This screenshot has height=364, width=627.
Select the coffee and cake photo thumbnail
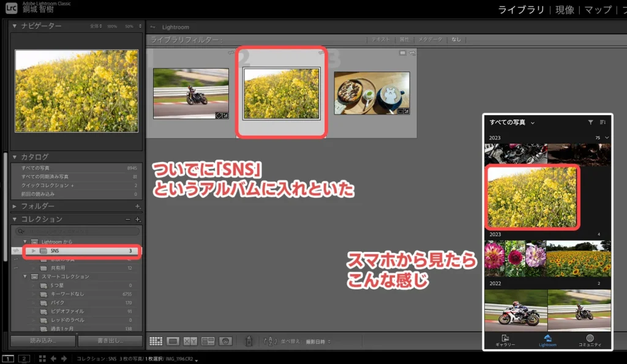tap(372, 92)
